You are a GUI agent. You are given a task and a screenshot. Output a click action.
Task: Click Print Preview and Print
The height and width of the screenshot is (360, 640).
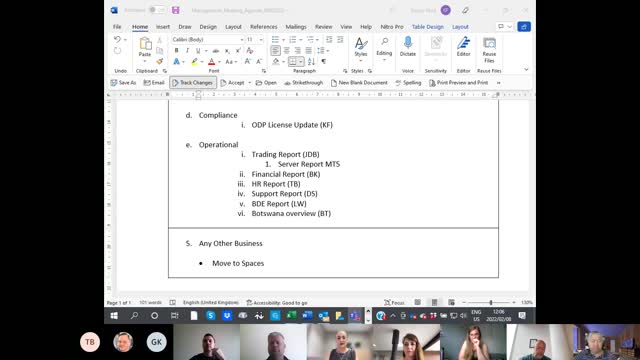tap(458, 82)
